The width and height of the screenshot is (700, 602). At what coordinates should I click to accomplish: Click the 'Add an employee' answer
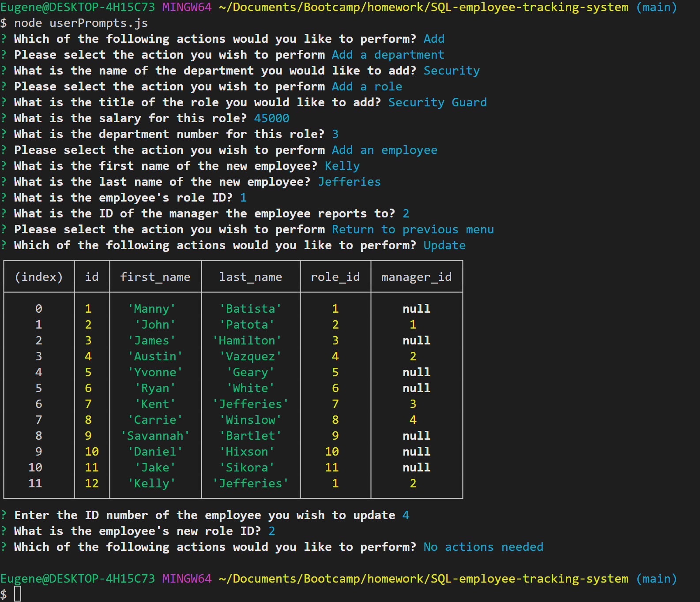[x=384, y=150]
